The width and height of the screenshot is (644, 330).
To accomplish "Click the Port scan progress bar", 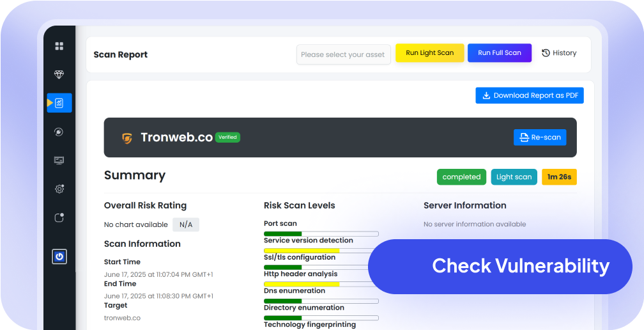I will click(321, 233).
